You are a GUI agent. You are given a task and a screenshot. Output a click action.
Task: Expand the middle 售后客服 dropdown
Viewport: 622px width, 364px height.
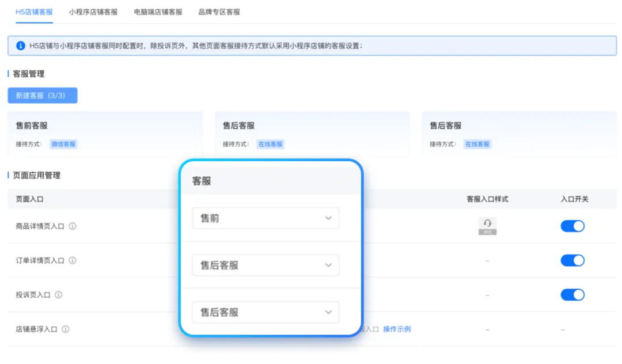point(266,266)
